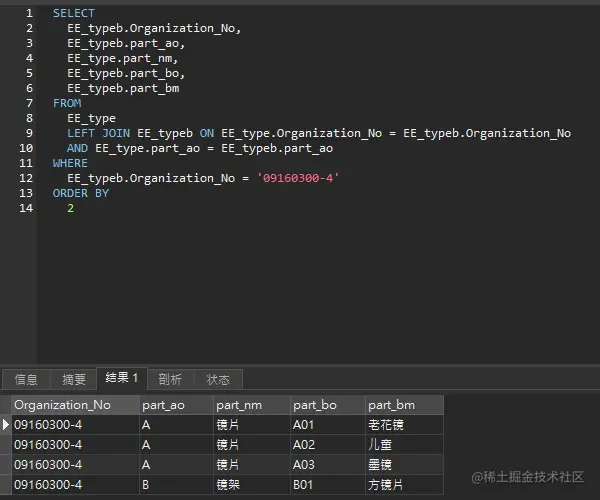Click EE_type.part_nm, on line 4
The height and width of the screenshot is (500, 600).
123,58
